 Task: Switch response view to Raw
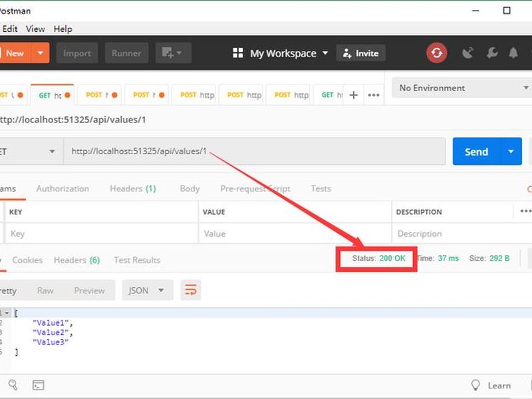[45, 291]
